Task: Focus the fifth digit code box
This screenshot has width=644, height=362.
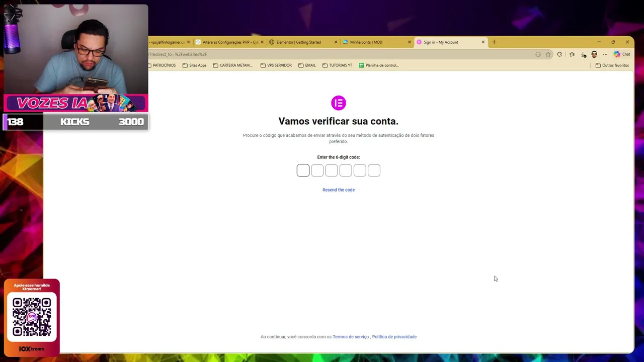Action: point(360,170)
